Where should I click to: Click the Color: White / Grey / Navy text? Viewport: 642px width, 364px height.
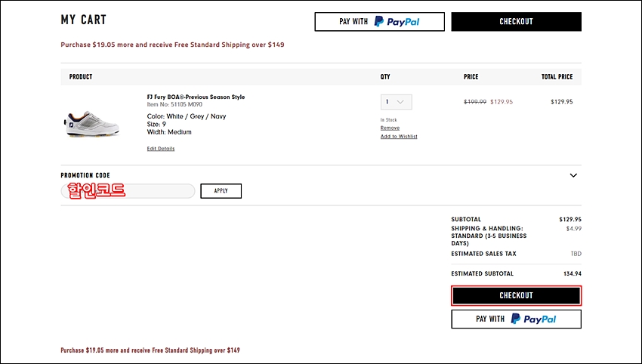(x=187, y=116)
